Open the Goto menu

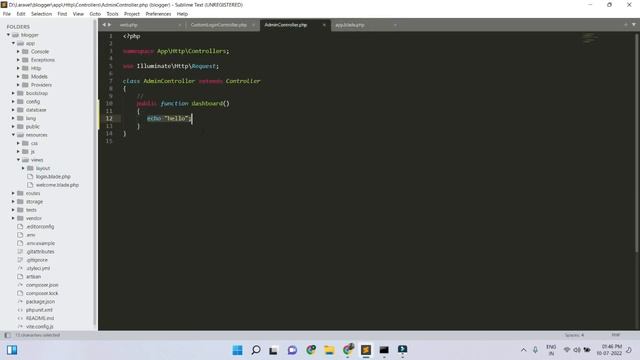(95, 14)
